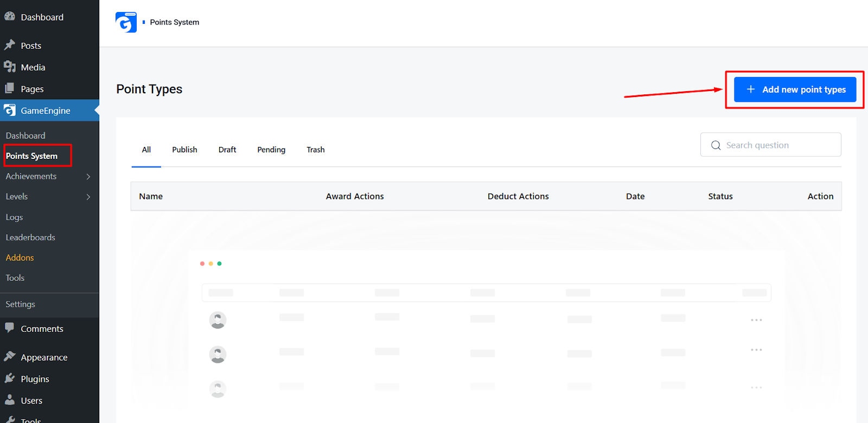
Task: Click the Appearance paintbrush icon
Action: [10, 356]
